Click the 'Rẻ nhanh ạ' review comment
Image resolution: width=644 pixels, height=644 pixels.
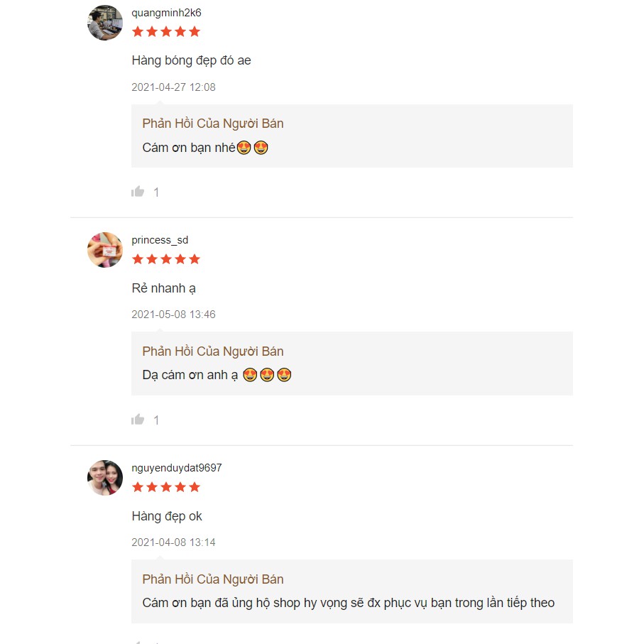[x=163, y=288]
